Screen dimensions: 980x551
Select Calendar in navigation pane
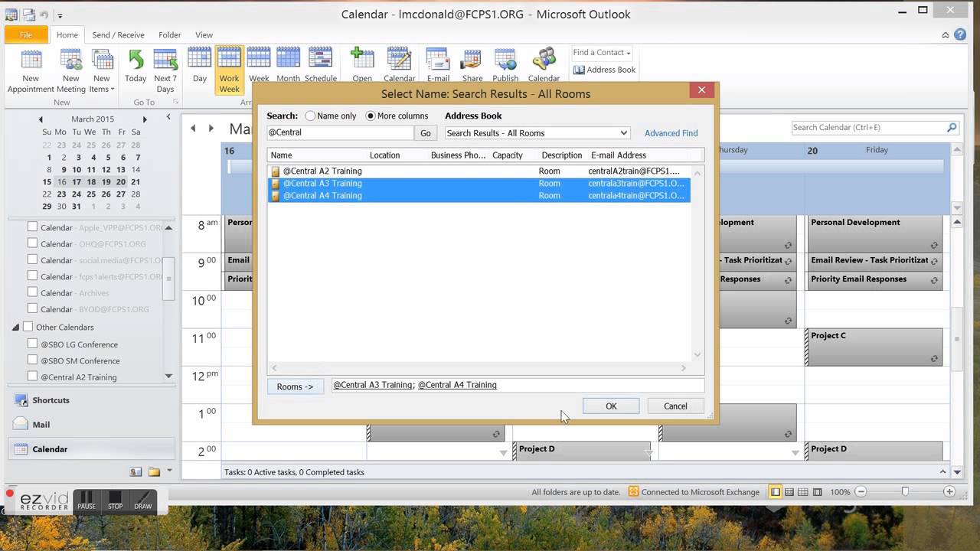coord(91,449)
